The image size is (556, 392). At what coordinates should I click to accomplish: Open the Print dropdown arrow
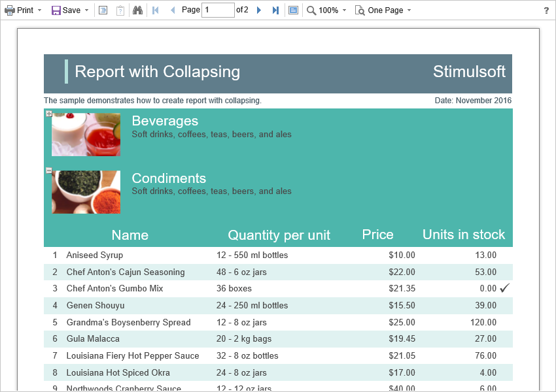pos(39,10)
